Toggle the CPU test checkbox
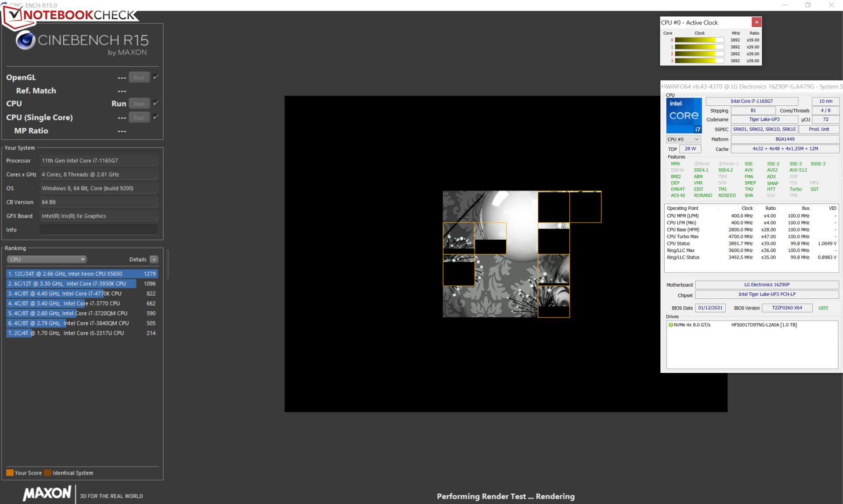The width and height of the screenshot is (843, 504). tap(156, 103)
